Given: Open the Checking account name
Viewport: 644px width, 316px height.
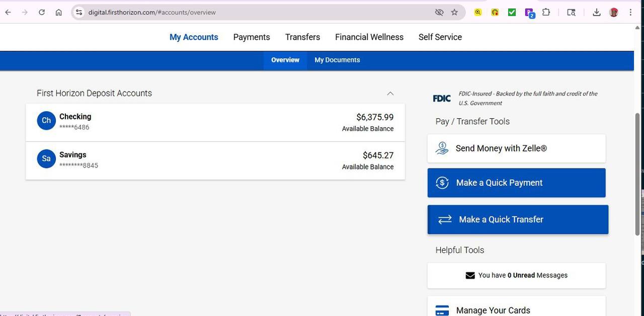Looking at the screenshot, I should tap(75, 116).
